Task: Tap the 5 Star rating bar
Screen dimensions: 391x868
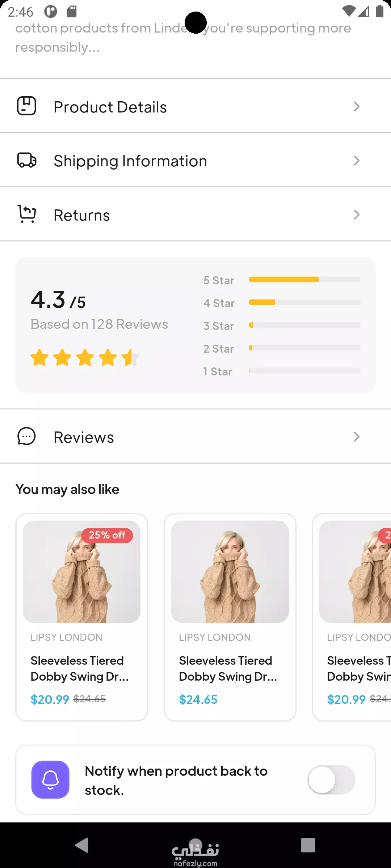Action: point(304,279)
